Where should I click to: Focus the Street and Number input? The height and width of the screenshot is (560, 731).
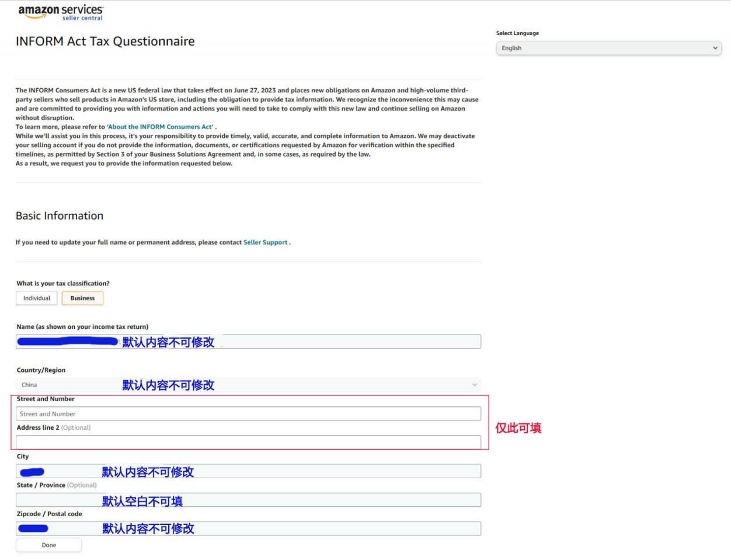[248, 413]
